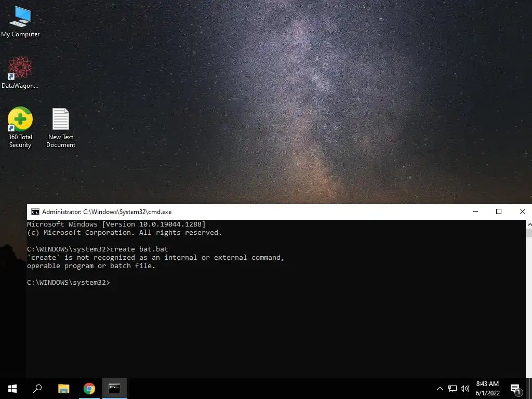The image size is (532, 399).
Task: Click the cmd vertical scrollbar thumb
Action: coord(529,233)
